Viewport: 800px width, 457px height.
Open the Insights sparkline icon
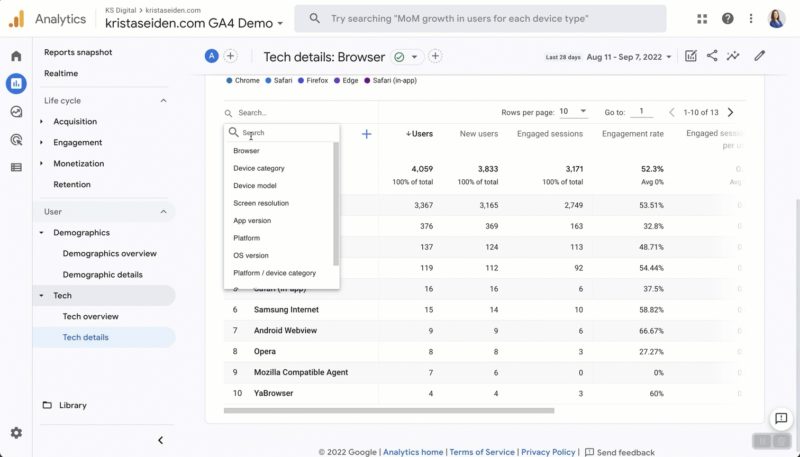733,56
